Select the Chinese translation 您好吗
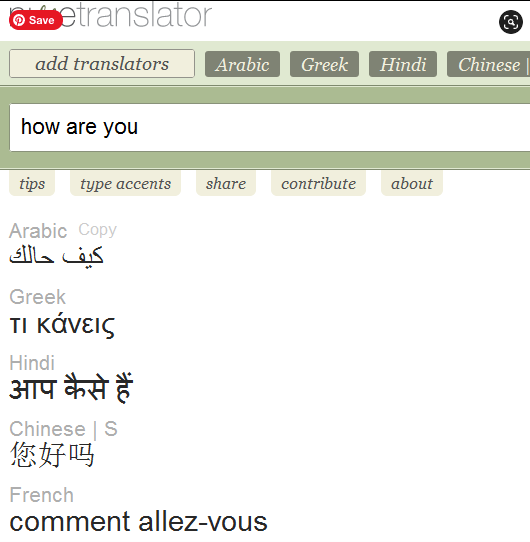 click(x=52, y=455)
